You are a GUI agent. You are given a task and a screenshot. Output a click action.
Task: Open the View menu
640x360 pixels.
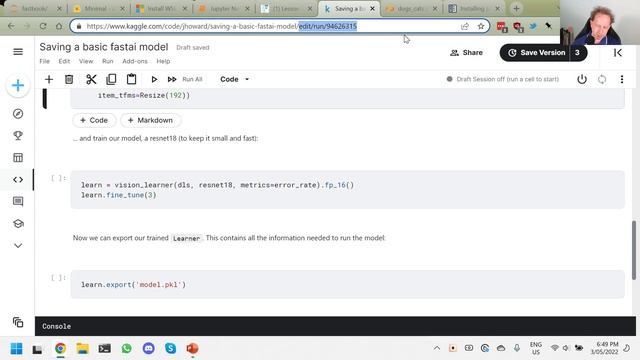click(x=86, y=61)
